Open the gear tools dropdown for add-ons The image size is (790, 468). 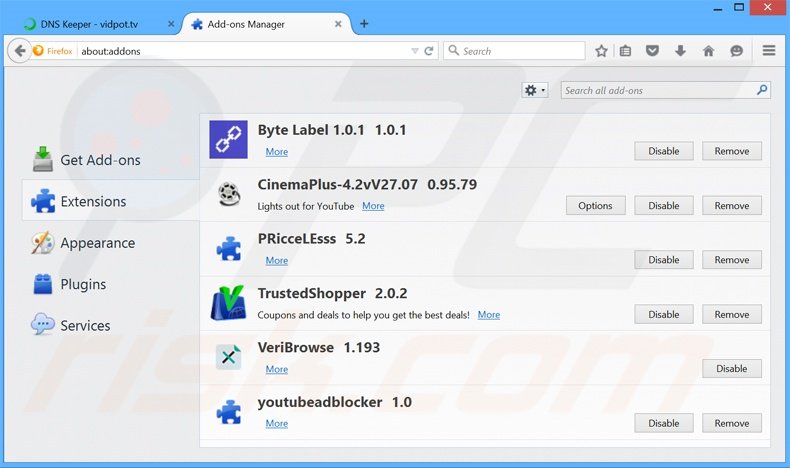(535, 90)
